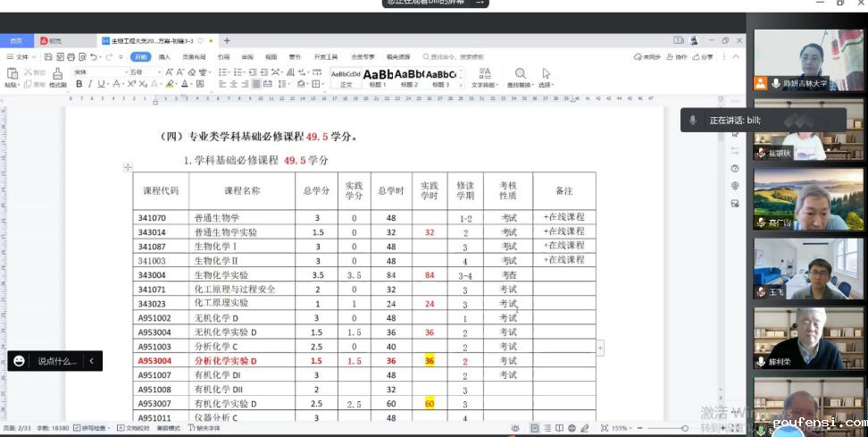Click the bulleted list icon

point(223,71)
